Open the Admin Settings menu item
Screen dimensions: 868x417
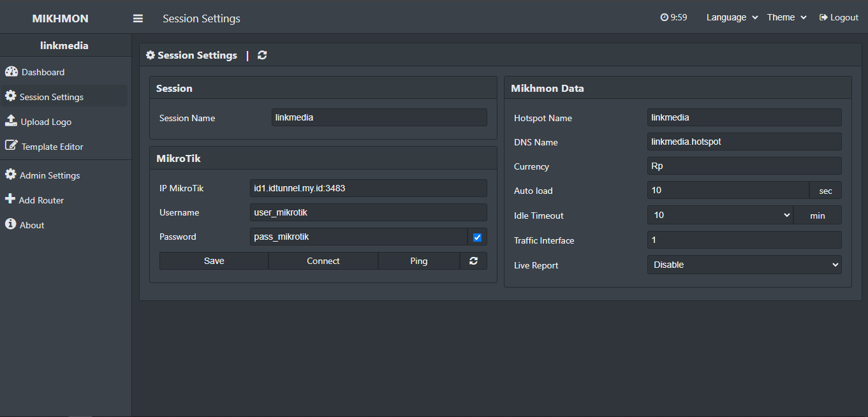(x=64, y=175)
